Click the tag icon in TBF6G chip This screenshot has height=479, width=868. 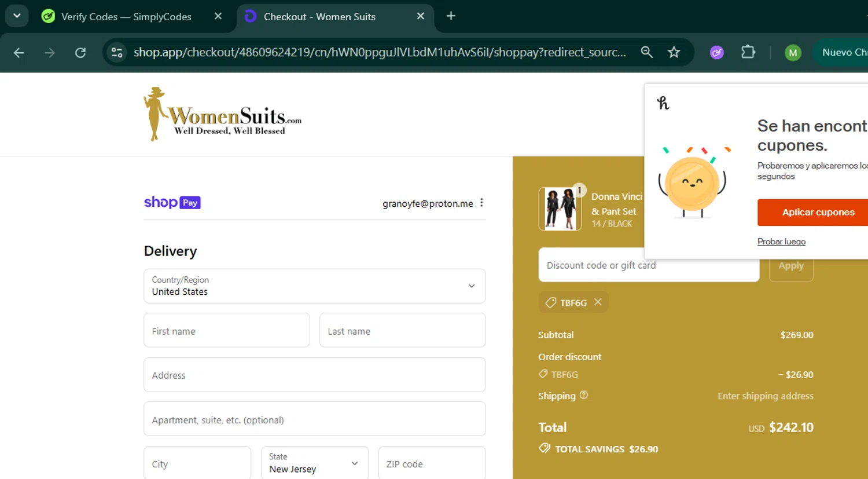pyautogui.click(x=551, y=302)
